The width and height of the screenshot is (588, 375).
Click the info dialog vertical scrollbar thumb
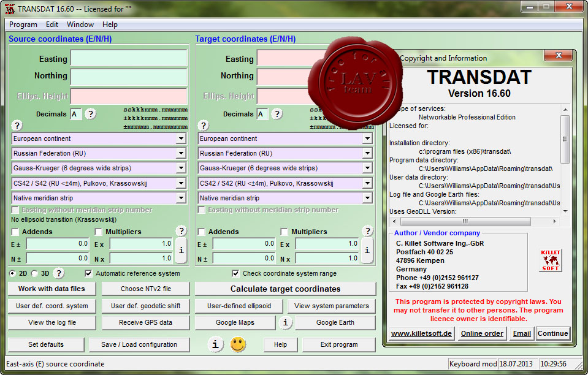tap(565, 139)
